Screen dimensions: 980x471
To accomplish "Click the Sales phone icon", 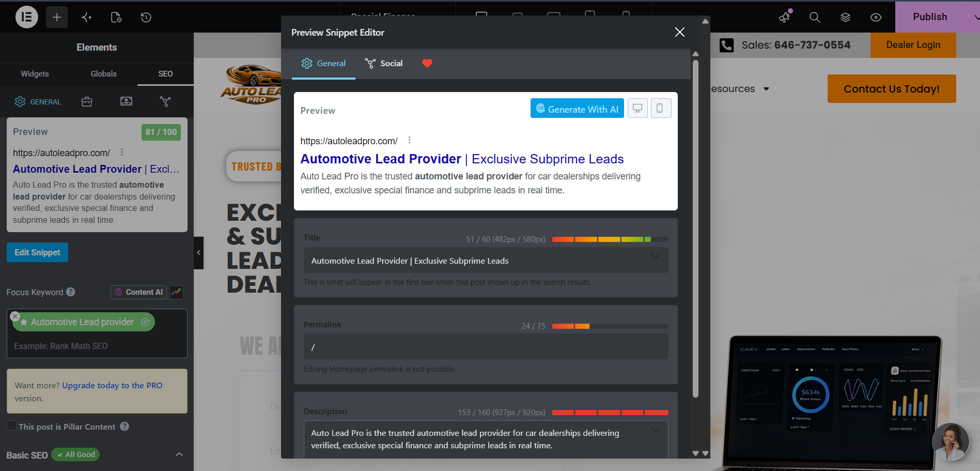I will click(x=726, y=45).
